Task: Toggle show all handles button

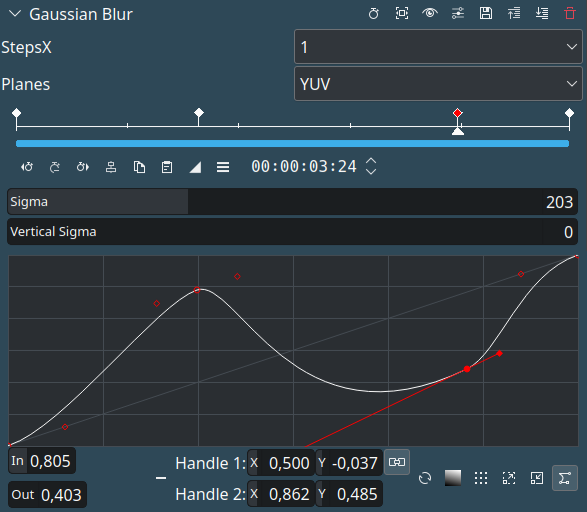Action: point(565,478)
